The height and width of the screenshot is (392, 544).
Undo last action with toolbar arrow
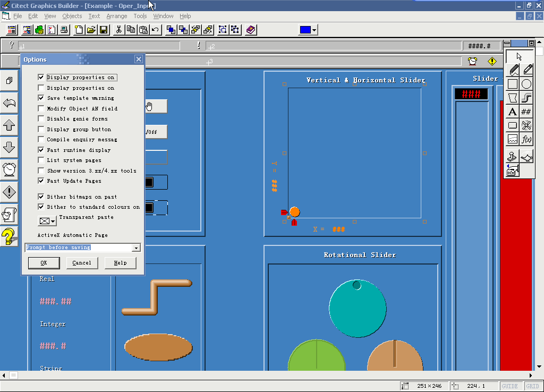156,30
